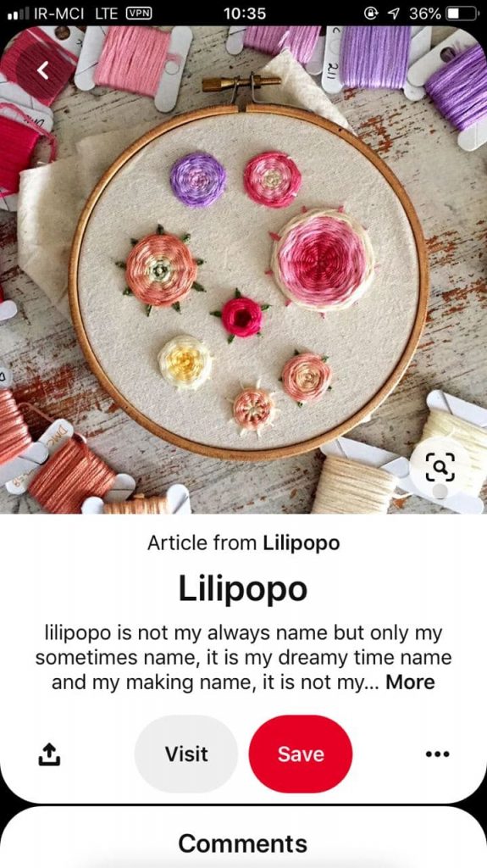Tap the purple woven flower in image
487x868 pixels.
198,180
